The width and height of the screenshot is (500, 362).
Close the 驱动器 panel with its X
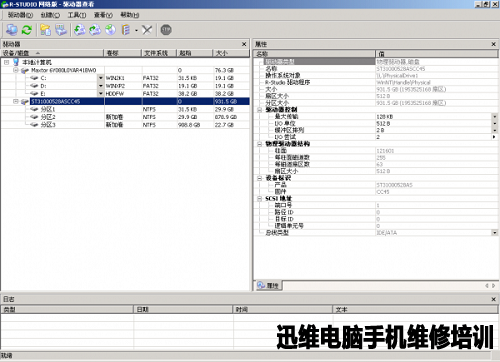pyautogui.click(x=244, y=44)
